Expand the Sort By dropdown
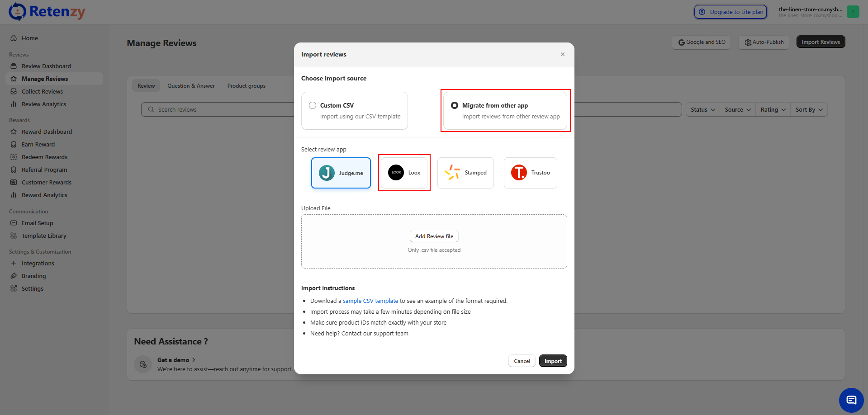 [809, 110]
